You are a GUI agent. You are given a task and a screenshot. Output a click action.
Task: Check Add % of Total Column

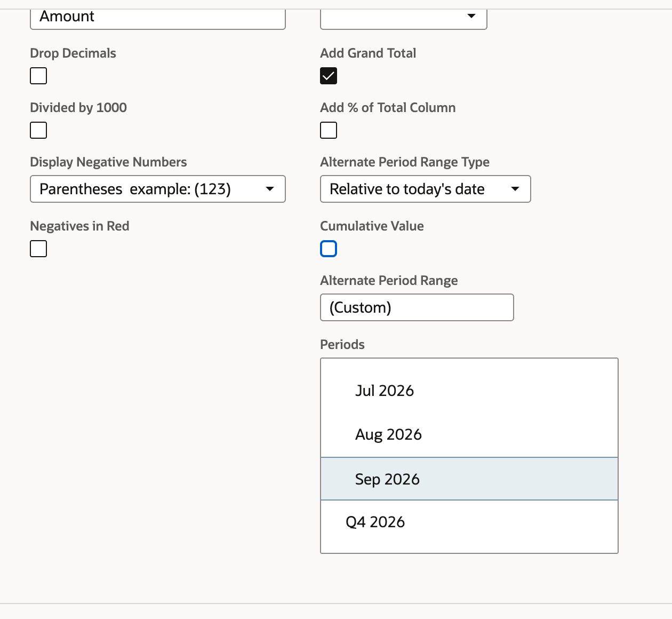(x=329, y=130)
